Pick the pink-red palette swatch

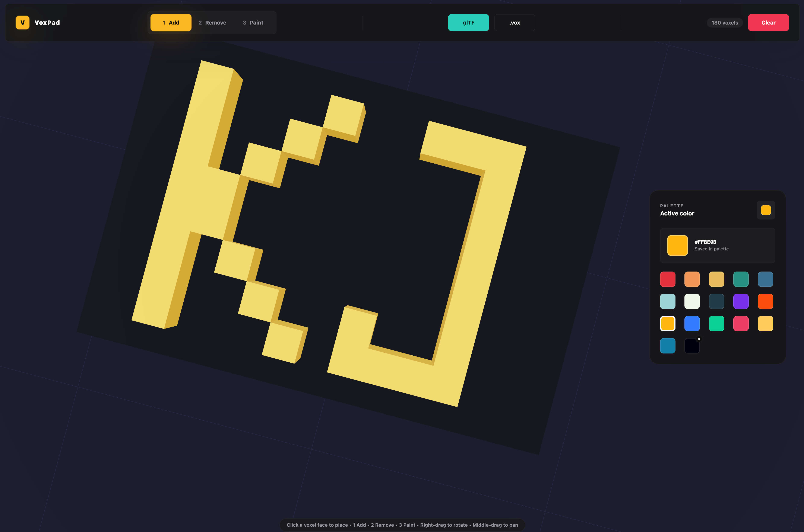(741, 323)
